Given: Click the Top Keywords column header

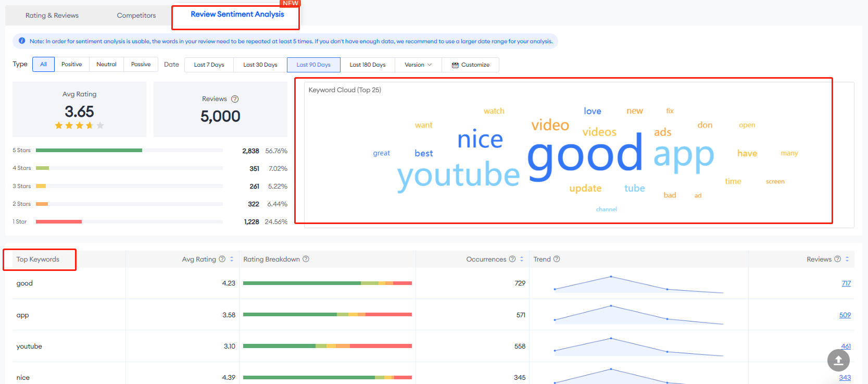Looking at the screenshot, I should pyautogui.click(x=38, y=259).
